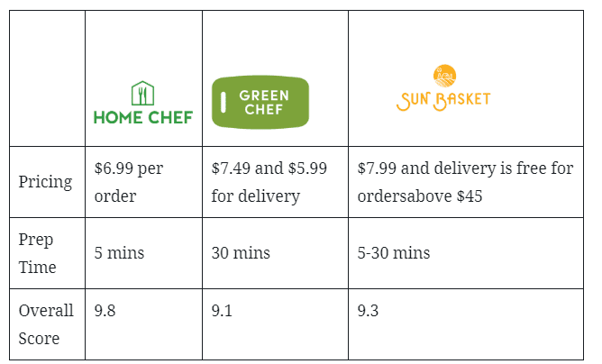Select the Overall Score row label

click(x=46, y=324)
